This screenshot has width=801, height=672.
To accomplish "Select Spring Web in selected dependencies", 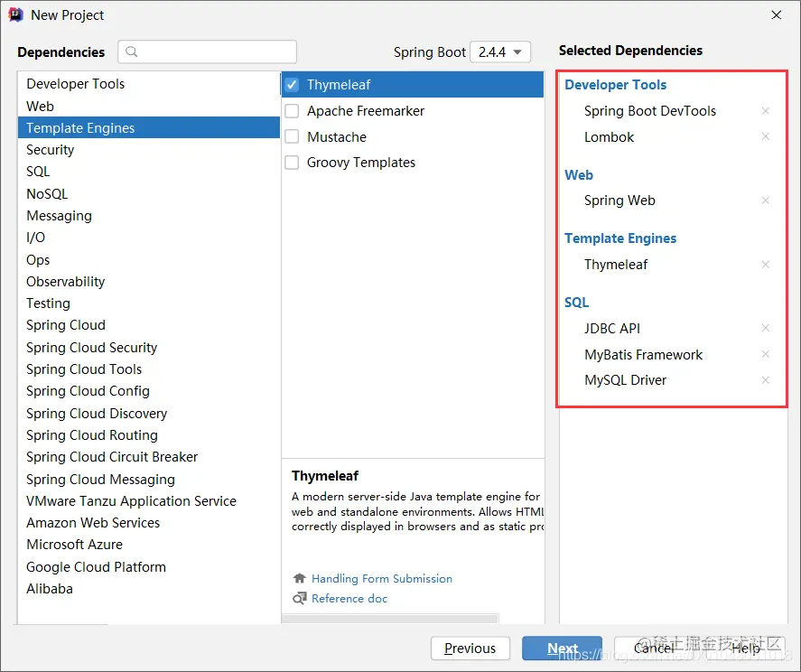I will (x=619, y=201).
